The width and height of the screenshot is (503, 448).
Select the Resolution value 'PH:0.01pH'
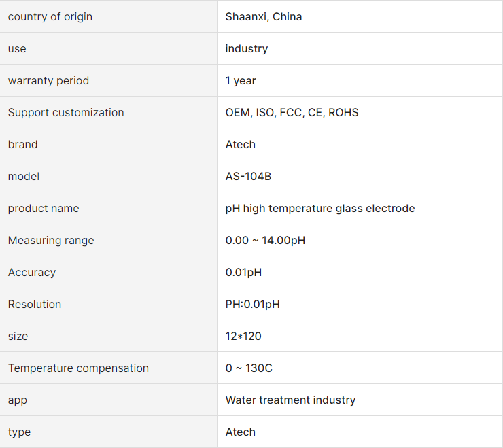[252, 305]
